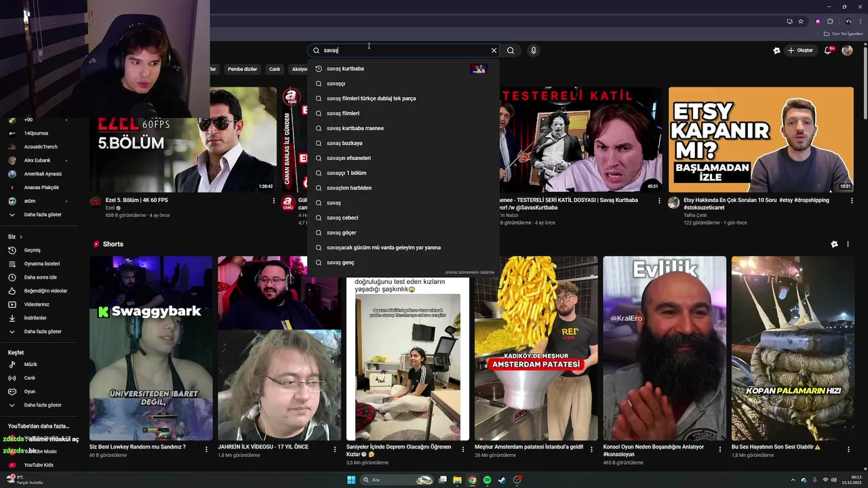The height and width of the screenshot is (488, 868).
Task: Click in the YouTube search input field
Action: [x=404, y=50]
